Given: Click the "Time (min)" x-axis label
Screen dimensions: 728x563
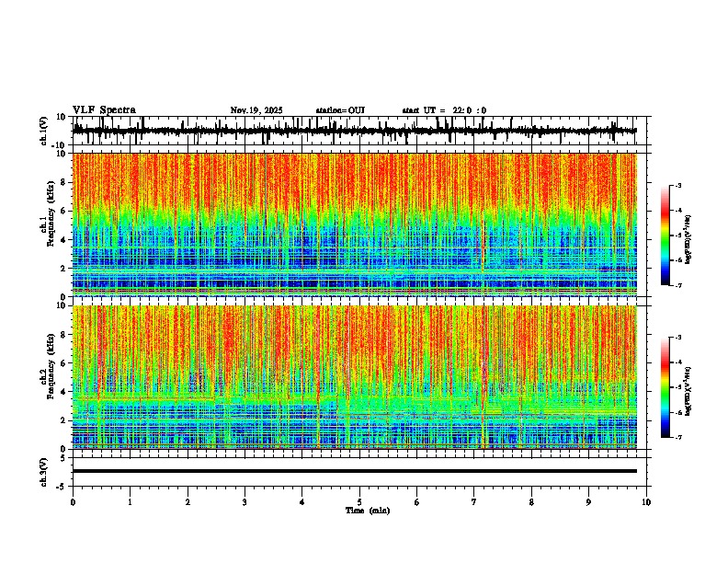Looking at the screenshot, I should point(368,511).
